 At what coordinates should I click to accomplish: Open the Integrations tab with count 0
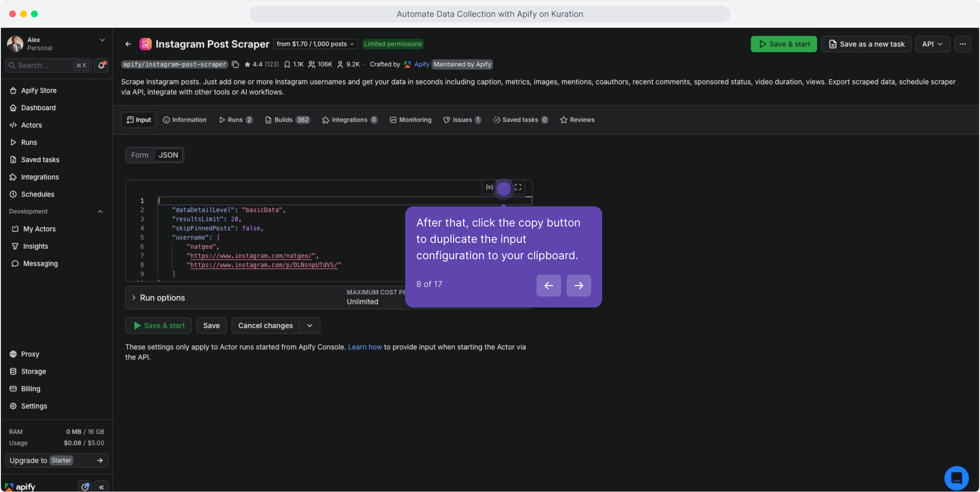(x=350, y=120)
